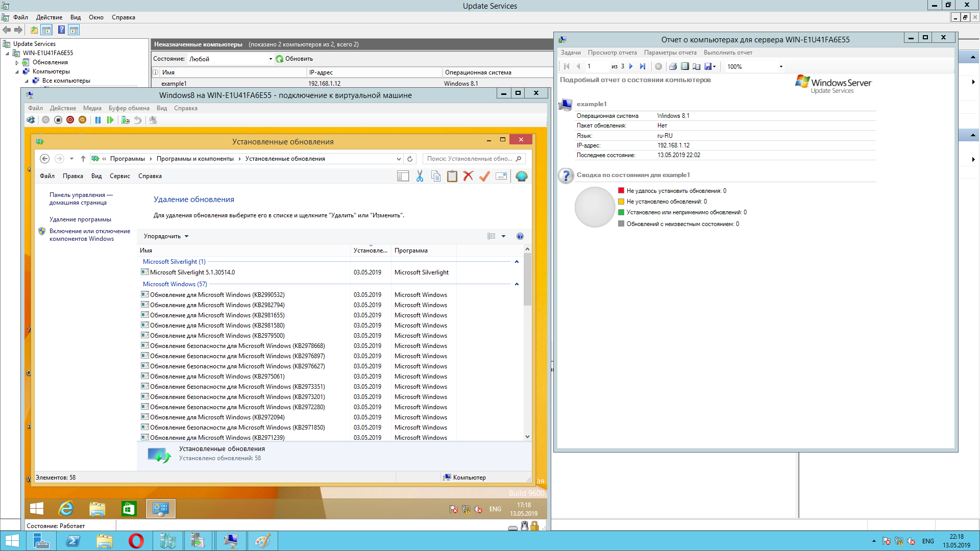Click the red X delete icon
The height and width of the screenshot is (551, 980).
pos(468,177)
